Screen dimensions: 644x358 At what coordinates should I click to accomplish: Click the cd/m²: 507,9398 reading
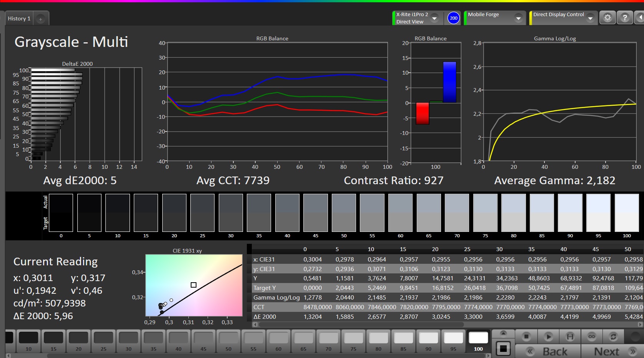coord(50,303)
